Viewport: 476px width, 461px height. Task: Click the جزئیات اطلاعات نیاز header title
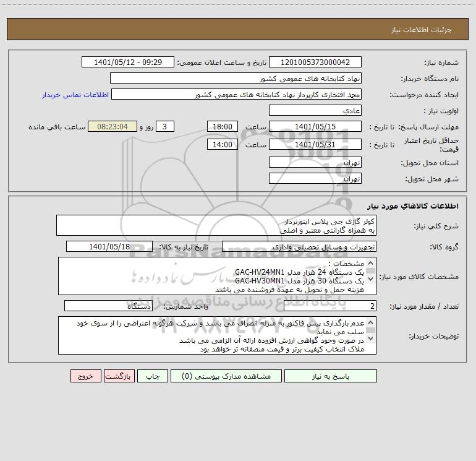point(422,30)
